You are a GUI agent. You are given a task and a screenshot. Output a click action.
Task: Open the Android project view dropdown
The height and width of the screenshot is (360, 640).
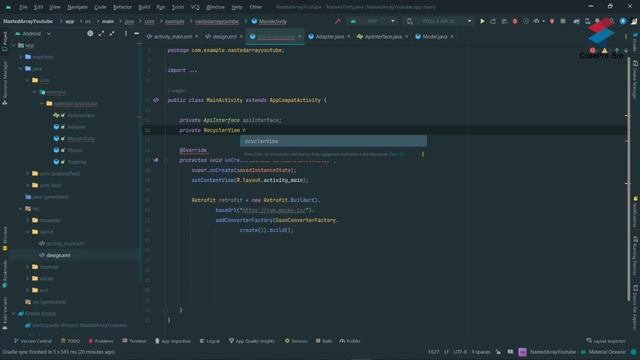[x=33, y=33]
